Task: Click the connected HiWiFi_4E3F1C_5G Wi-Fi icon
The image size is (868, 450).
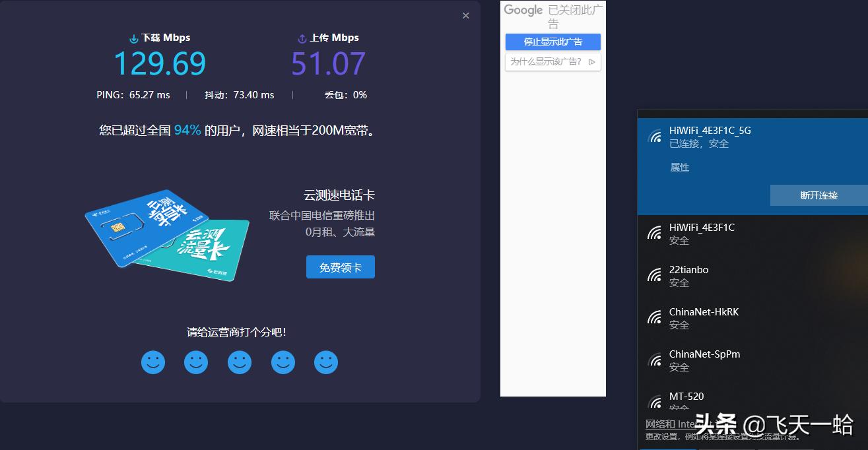Action: [x=654, y=135]
